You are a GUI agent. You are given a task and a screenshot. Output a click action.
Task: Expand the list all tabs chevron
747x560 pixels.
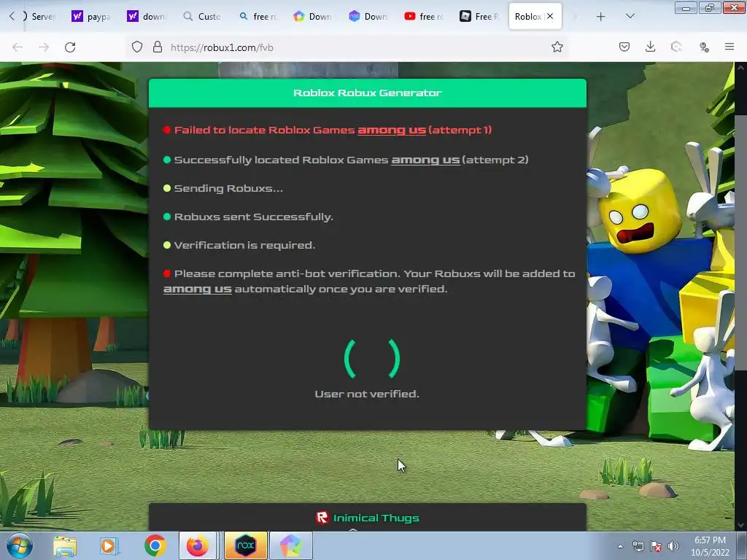[630, 16]
